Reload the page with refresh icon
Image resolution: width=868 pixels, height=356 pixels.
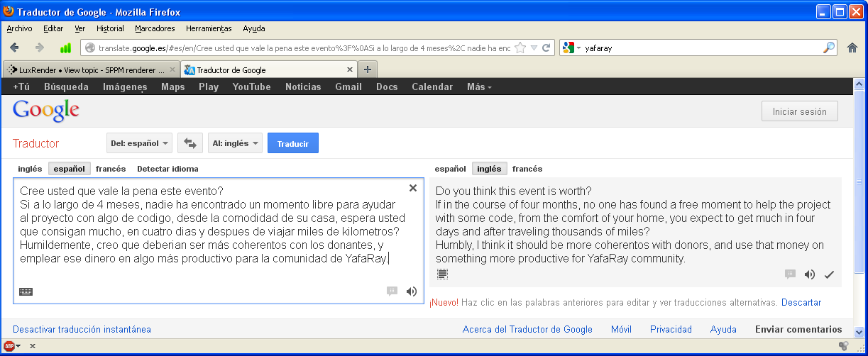[546, 48]
